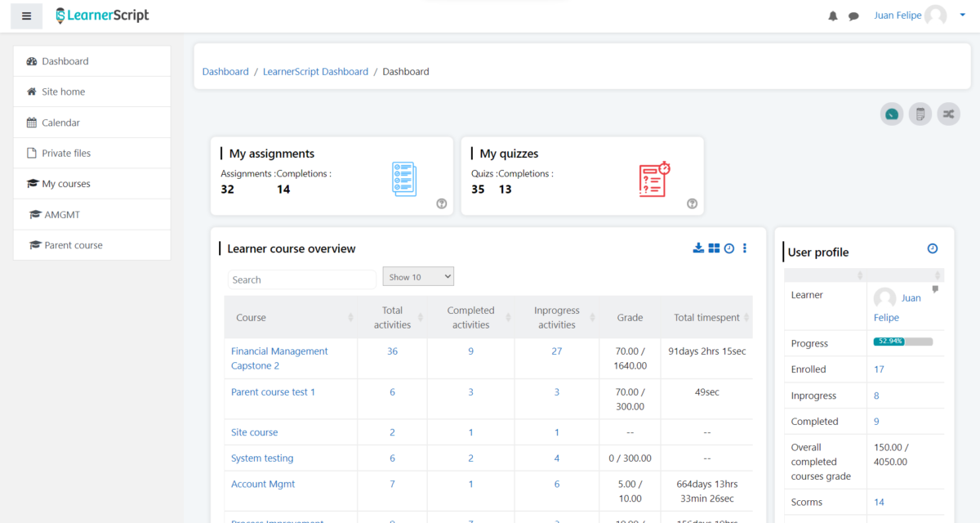Click grade 70.00 / 1640.00 cell
The image size is (980, 523).
coord(630,359)
